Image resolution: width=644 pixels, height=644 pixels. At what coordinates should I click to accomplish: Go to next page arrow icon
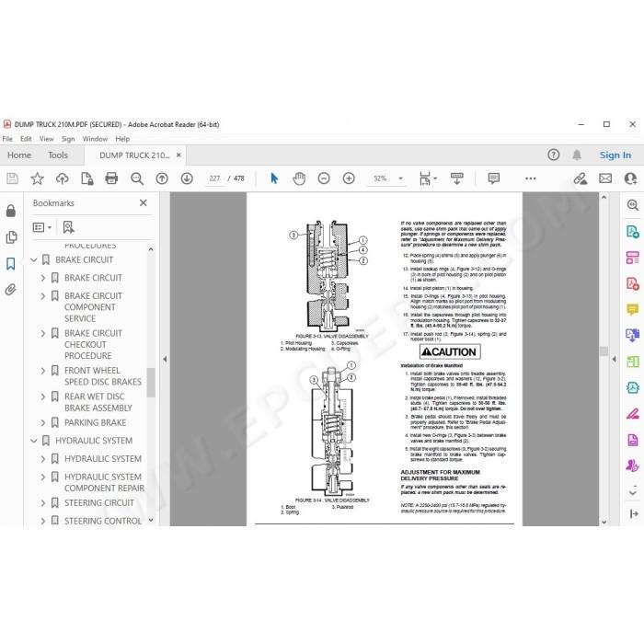pos(187,178)
